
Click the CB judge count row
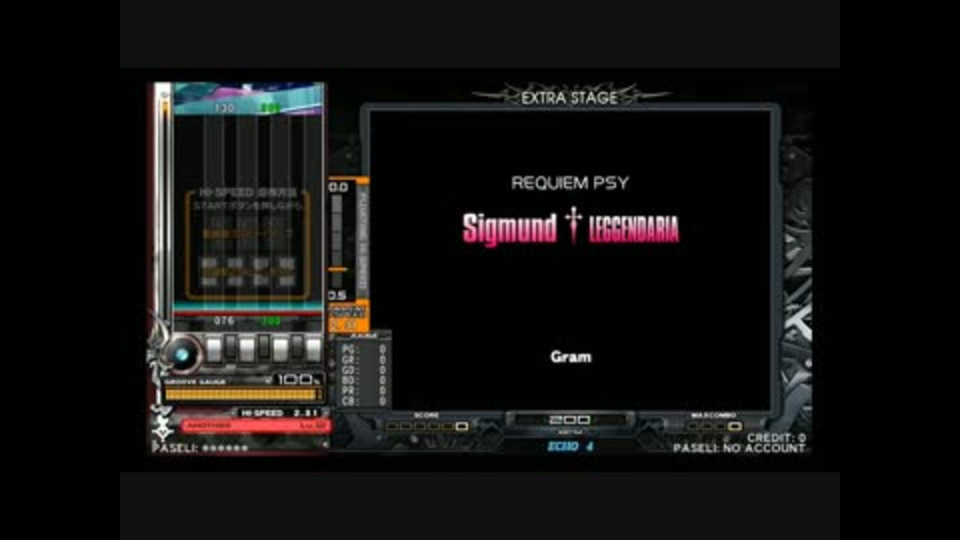click(x=364, y=402)
